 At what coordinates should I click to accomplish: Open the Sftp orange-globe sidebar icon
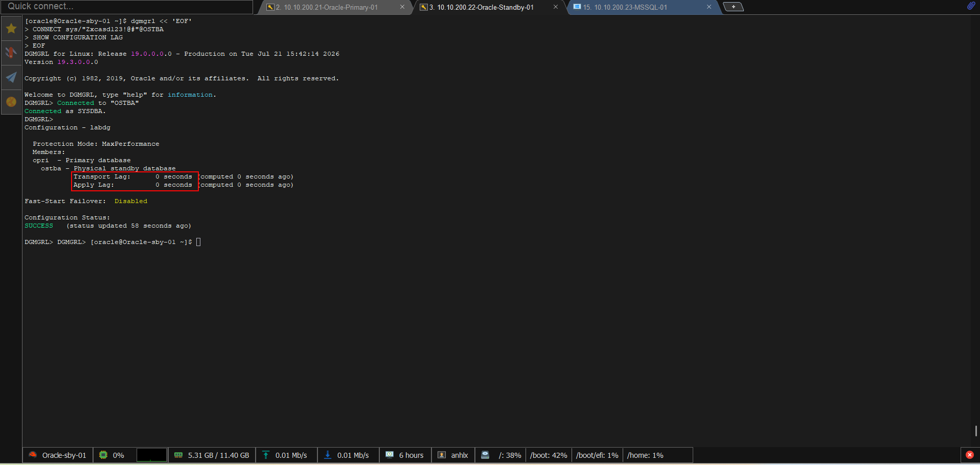coord(11,102)
